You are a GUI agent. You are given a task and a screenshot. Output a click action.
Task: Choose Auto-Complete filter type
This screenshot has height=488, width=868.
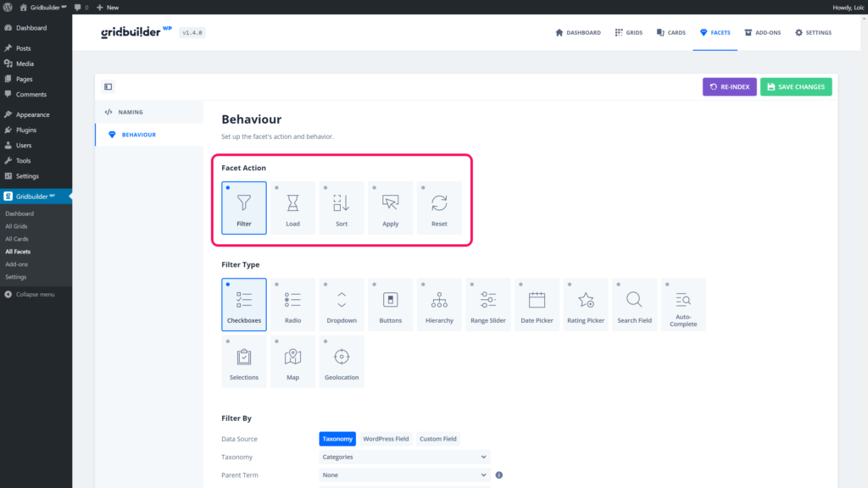point(683,304)
